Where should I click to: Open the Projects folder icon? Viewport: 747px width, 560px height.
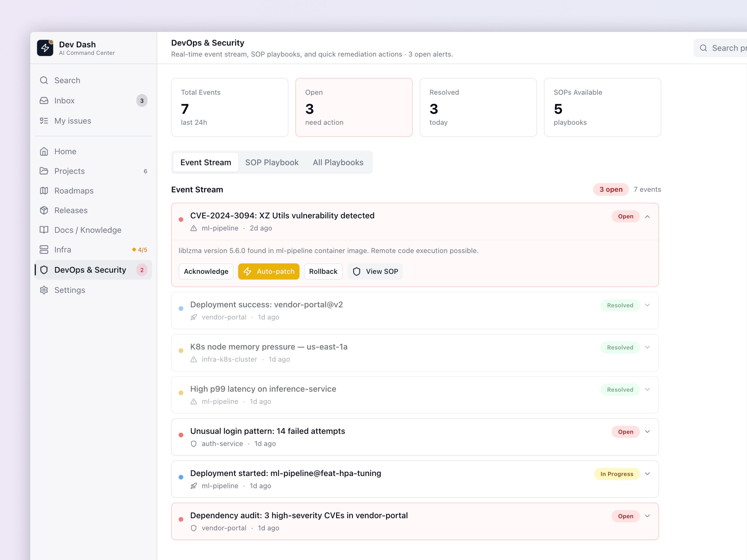(44, 171)
